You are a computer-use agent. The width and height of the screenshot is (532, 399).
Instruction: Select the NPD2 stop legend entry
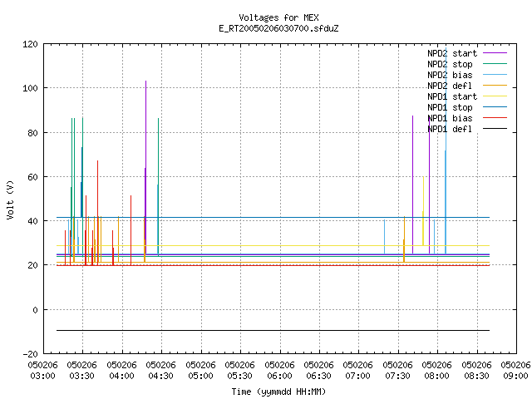(450, 64)
